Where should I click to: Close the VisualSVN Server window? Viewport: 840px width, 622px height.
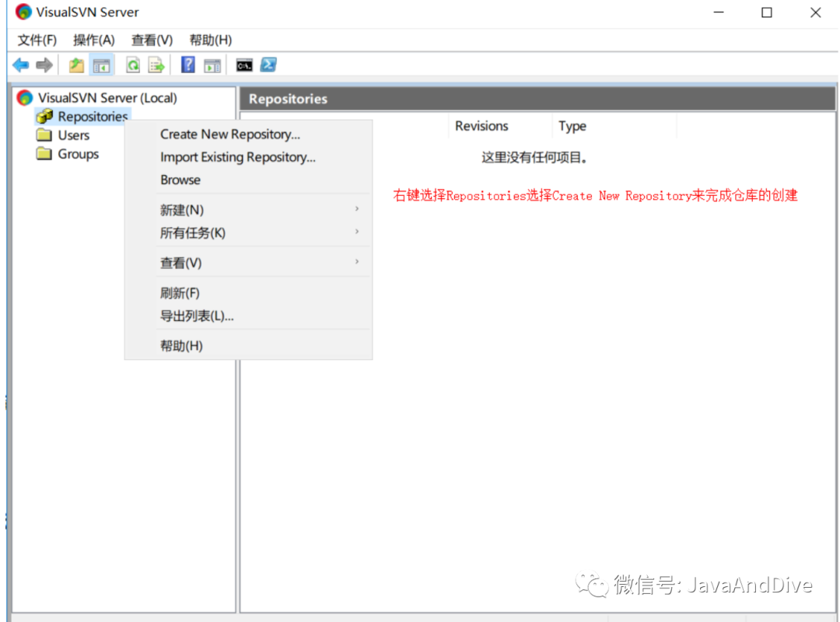pyautogui.click(x=815, y=12)
